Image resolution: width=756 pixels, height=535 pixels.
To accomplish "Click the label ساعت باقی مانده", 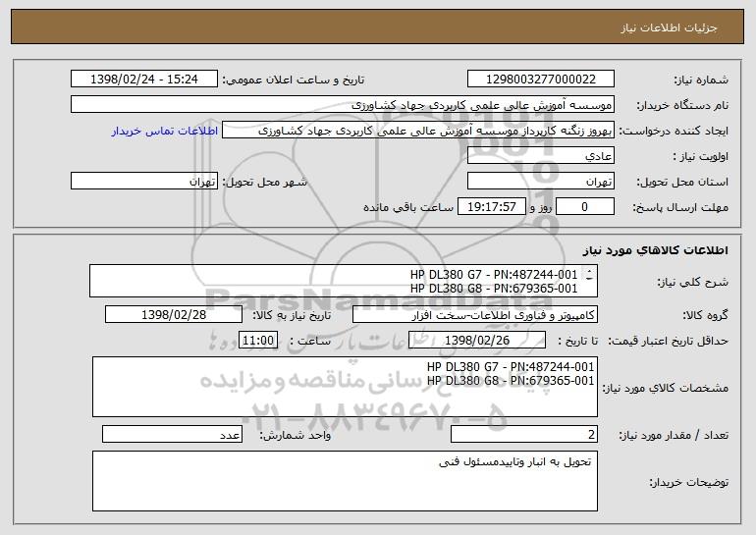I will pos(408,207).
